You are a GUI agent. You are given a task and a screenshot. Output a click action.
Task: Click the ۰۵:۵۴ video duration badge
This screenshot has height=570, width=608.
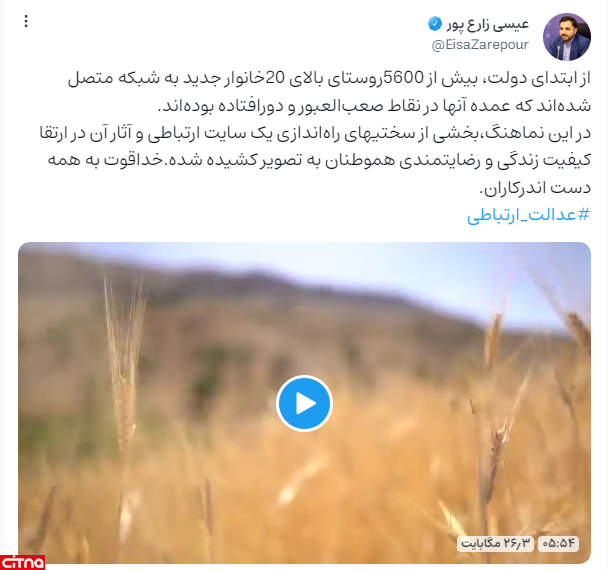pos(558,543)
